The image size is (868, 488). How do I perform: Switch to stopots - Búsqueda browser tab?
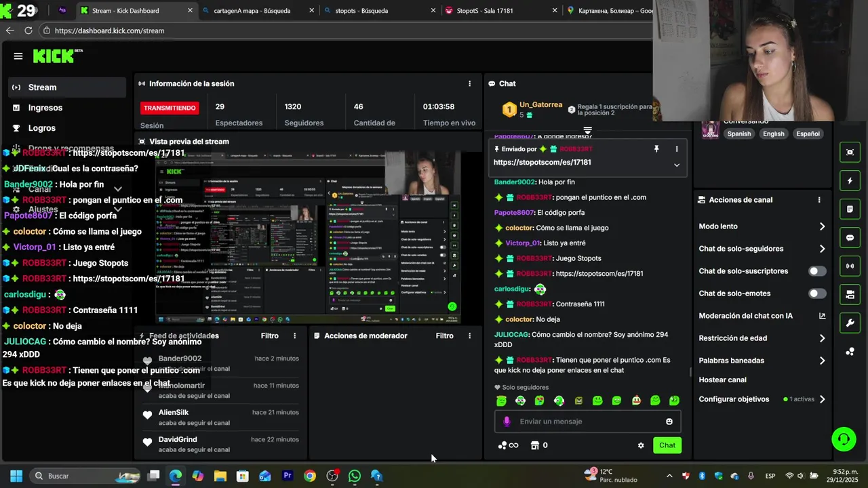pos(380,11)
